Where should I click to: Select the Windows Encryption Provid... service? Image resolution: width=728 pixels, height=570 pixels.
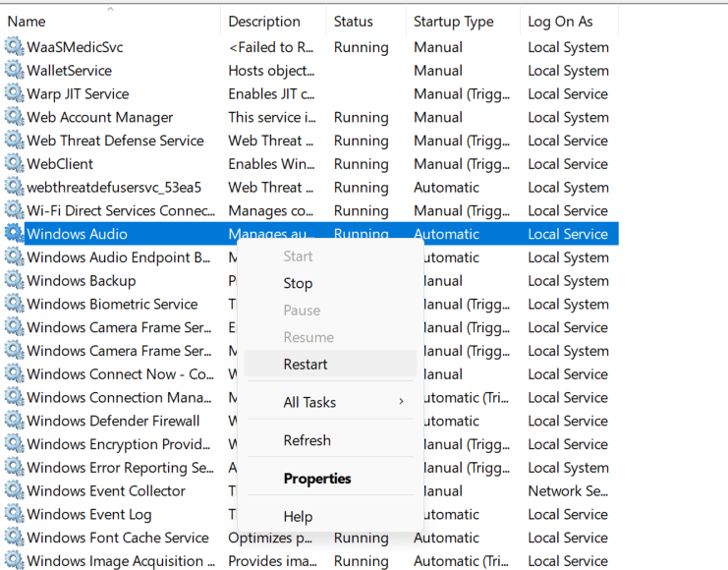pos(119,444)
